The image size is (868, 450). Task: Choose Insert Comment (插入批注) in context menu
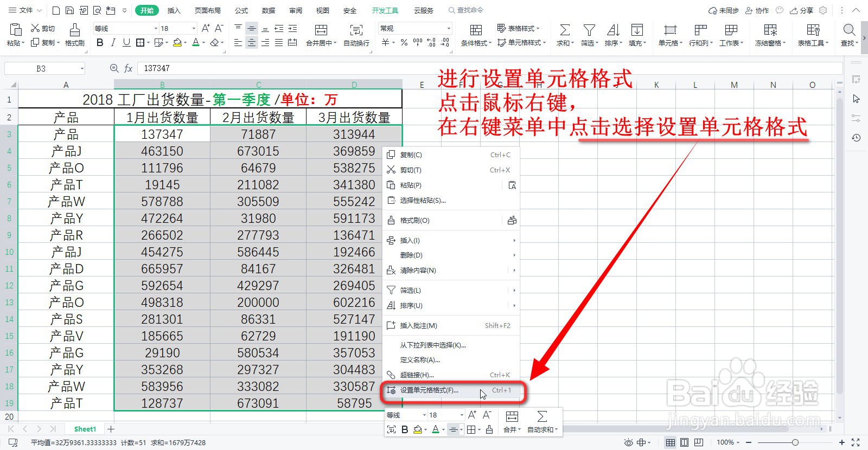tap(451, 325)
